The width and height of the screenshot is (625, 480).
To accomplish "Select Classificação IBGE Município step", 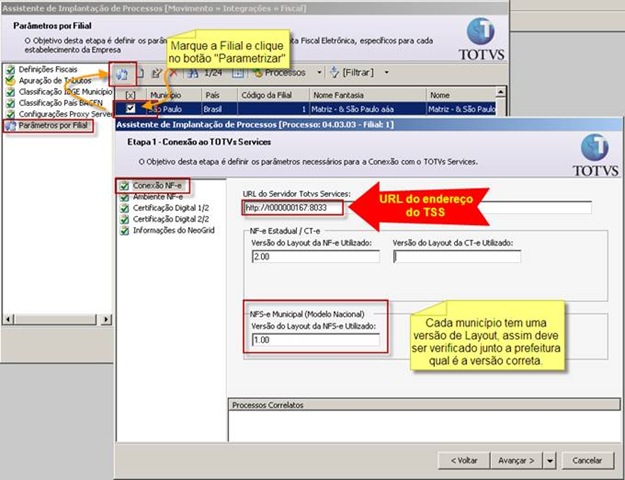I will pyautogui.click(x=65, y=92).
